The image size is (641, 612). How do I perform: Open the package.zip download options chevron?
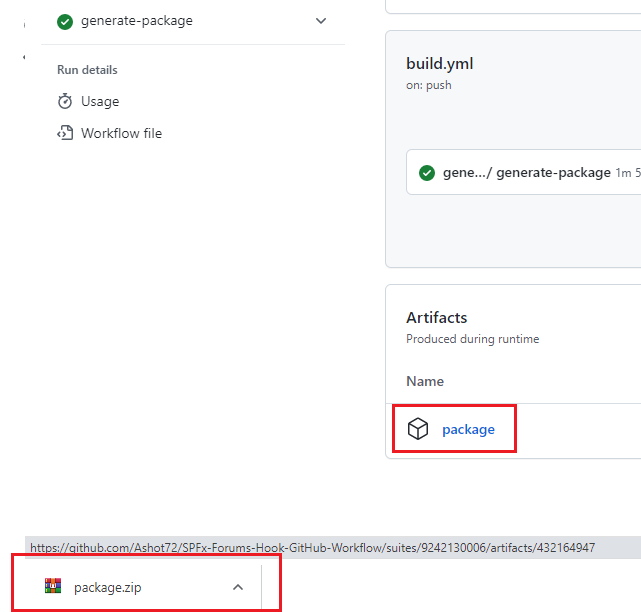pos(238,587)
